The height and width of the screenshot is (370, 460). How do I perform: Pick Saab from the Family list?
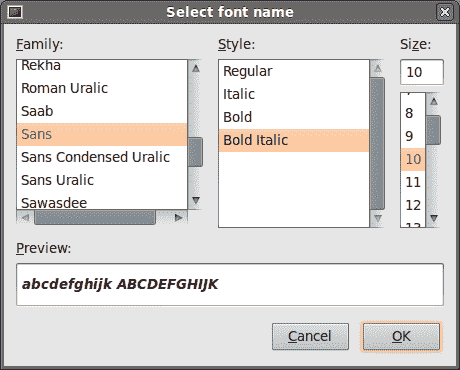click(x=102, y=111)
